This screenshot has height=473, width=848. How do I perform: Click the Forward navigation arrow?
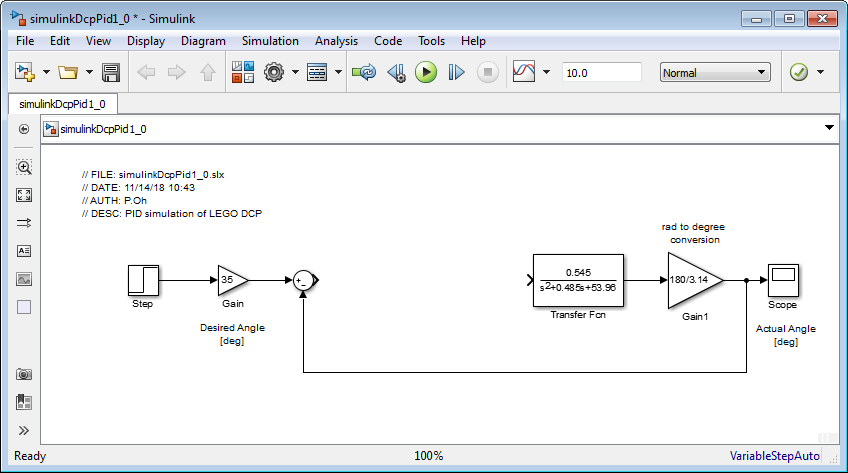[177, 72]
